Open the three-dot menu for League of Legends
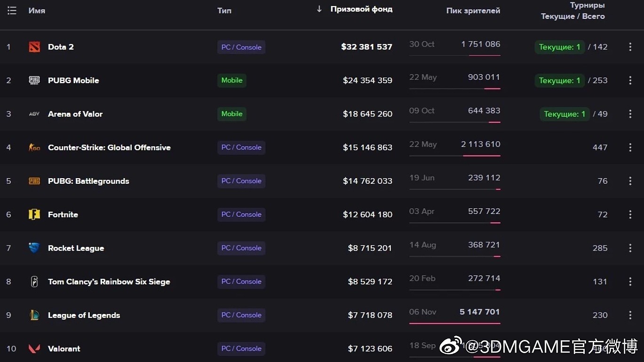Image resolution: width=644 pixels, height=362 pixels. pyautogui.click(x=630, y=315)
